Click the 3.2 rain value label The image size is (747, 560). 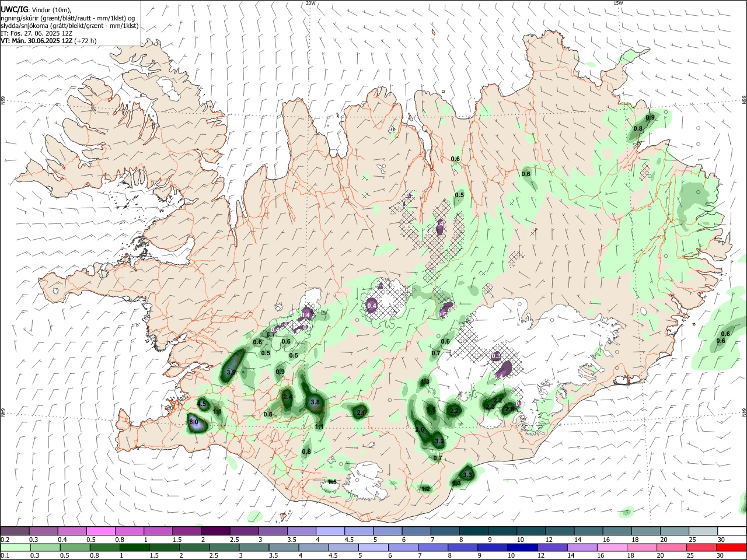pos(439,442)
